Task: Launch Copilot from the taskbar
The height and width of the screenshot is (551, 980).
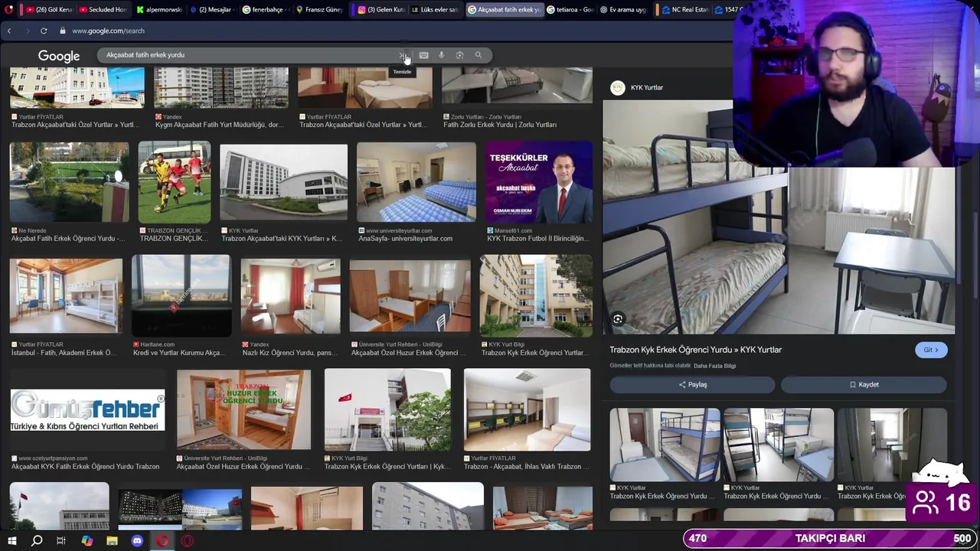Action: tap(87, 540)
